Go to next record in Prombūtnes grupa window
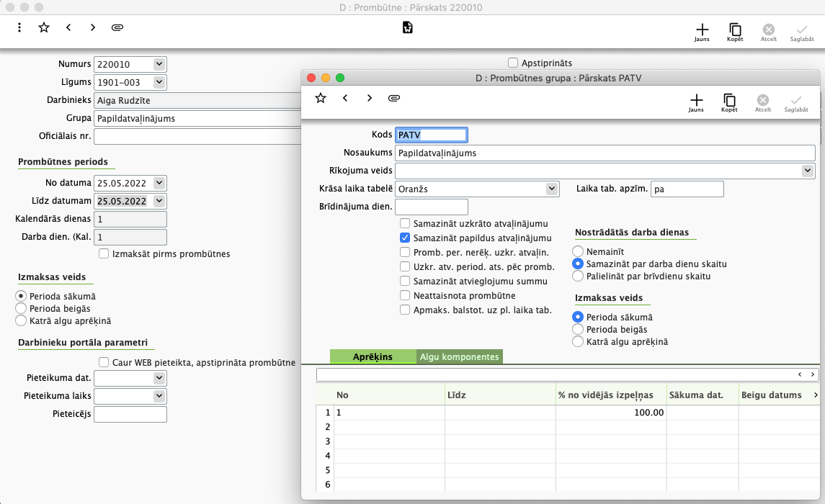The height and width of the screenshot is (504, 825). point(370,98)
